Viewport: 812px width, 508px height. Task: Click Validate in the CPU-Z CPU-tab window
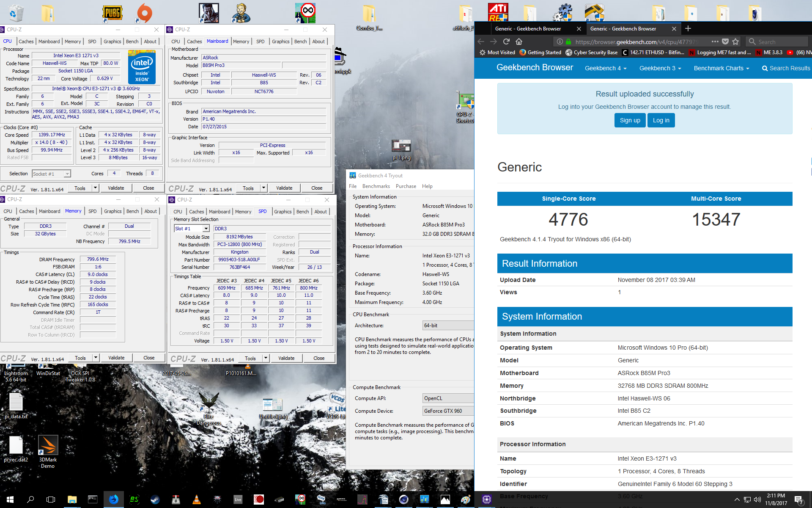pos(116,188)
